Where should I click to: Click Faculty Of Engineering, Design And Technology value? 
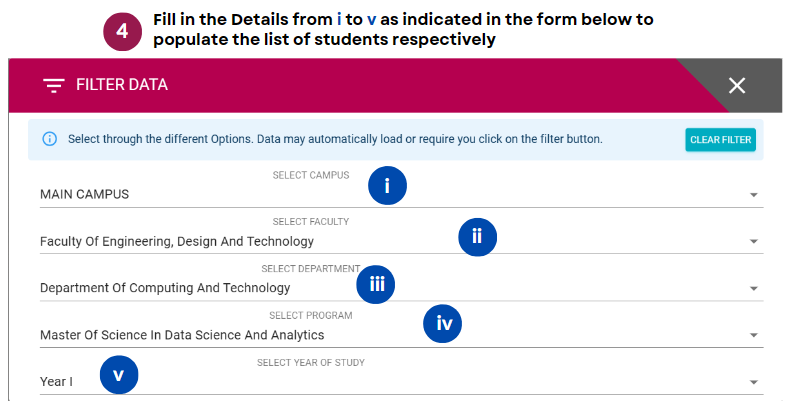pos(177,242)
